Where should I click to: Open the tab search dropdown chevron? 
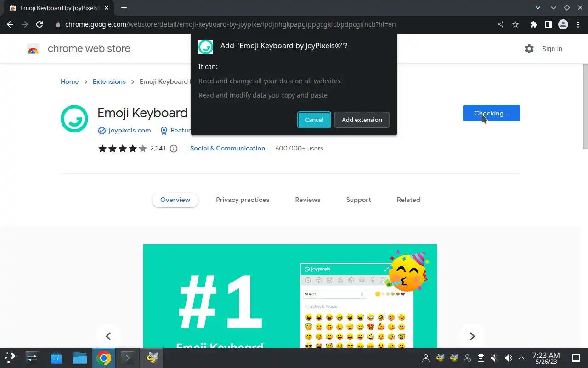pos(538,8)
